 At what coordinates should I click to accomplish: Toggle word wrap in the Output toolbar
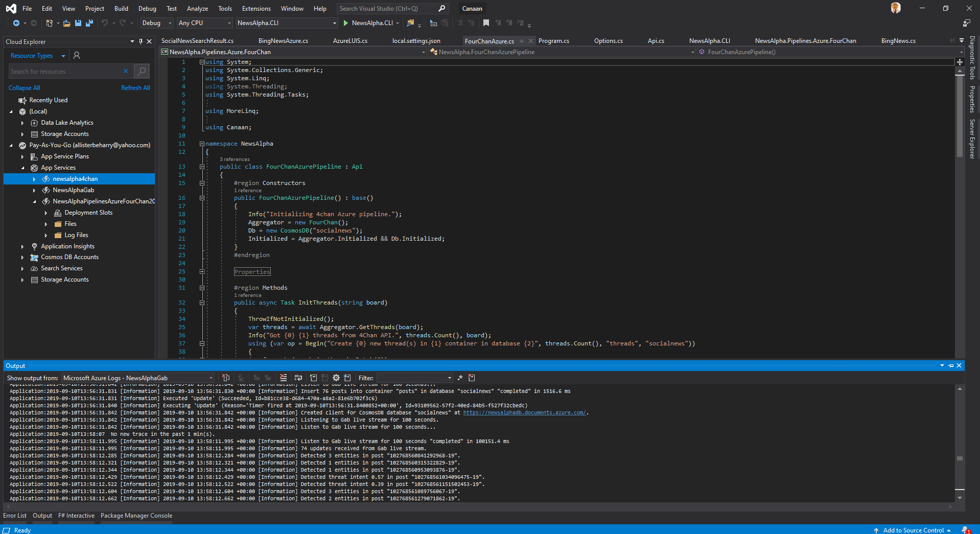(x=299, y=378)
